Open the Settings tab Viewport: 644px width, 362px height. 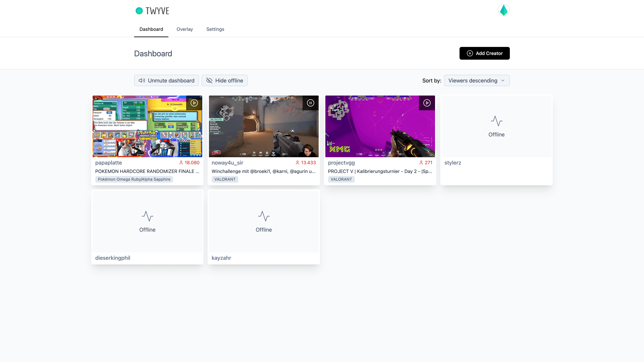[215, 29]
